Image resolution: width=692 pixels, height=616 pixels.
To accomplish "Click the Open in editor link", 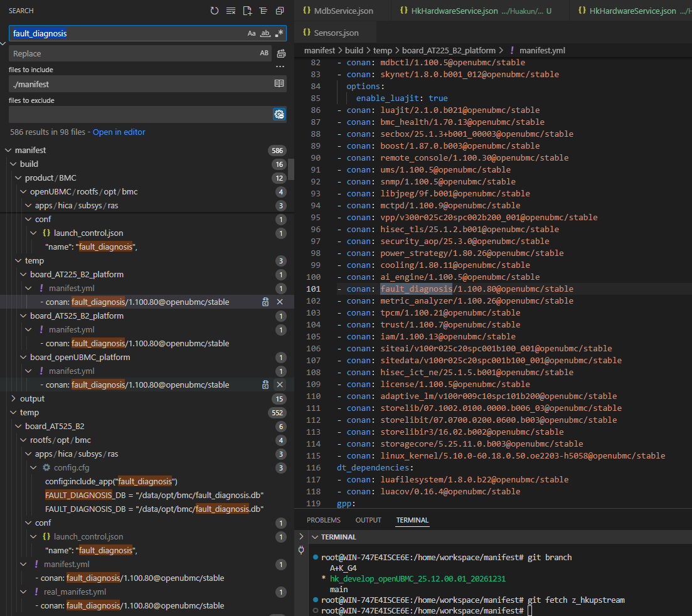I will (119, 132).
